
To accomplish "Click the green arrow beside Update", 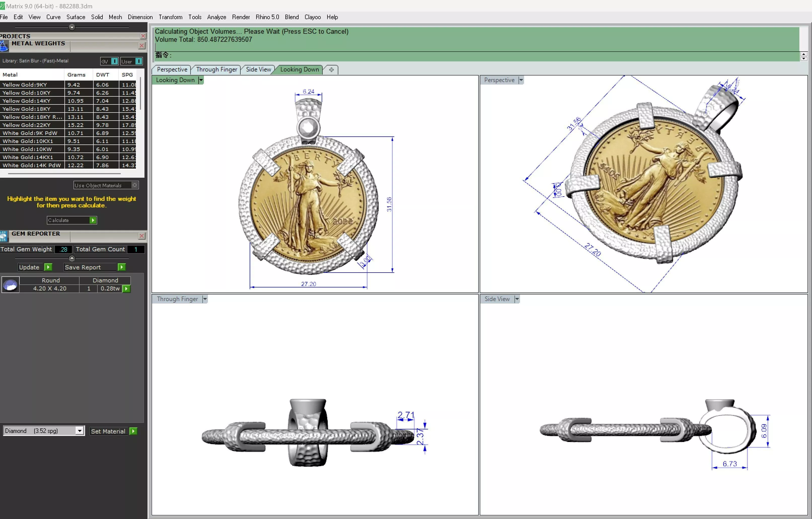I will click(x=48, y=267).
